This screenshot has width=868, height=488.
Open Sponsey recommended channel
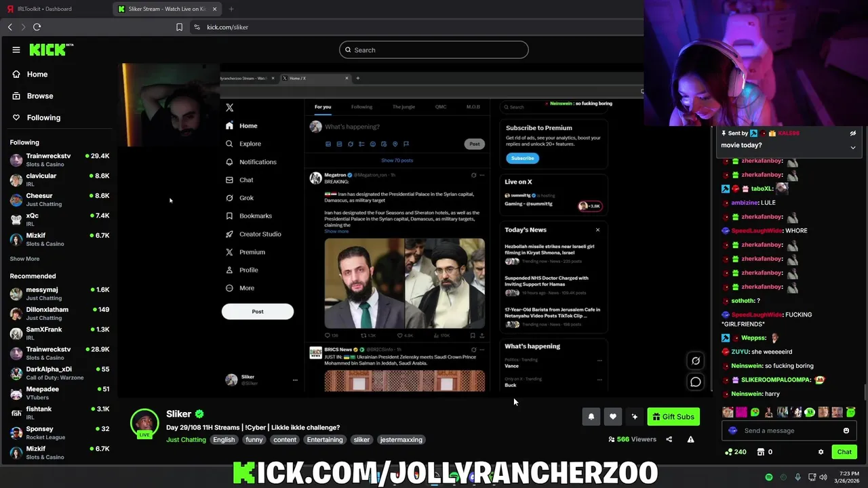[60, 433]
